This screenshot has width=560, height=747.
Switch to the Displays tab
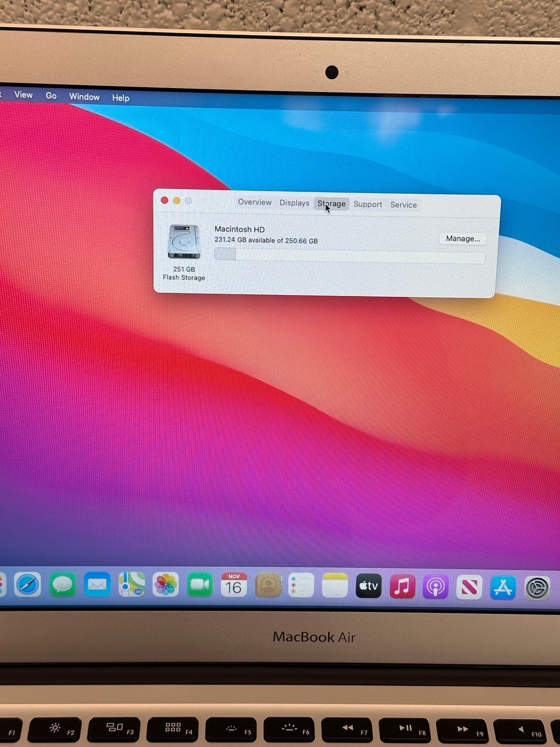tap(294, 203)
